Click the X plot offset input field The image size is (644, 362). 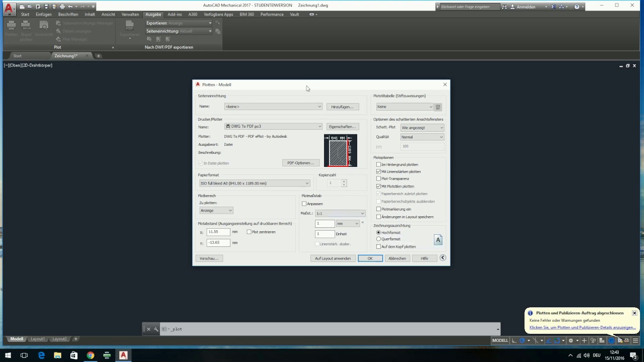[218, 232]
